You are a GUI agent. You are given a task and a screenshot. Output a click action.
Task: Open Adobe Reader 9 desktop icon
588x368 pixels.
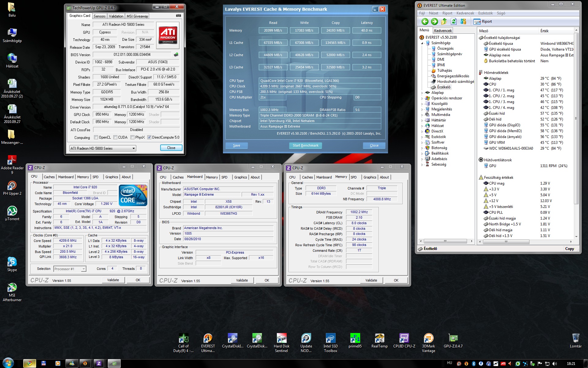[x=12, y=164]
